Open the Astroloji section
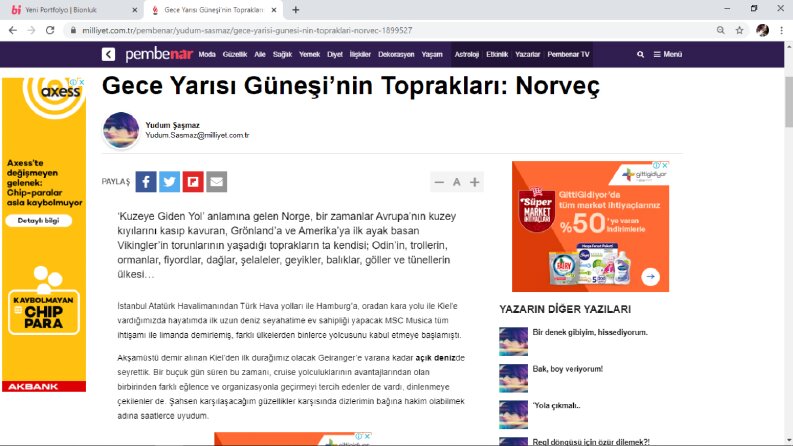This screenshot has height=446, width=793. 466,54
